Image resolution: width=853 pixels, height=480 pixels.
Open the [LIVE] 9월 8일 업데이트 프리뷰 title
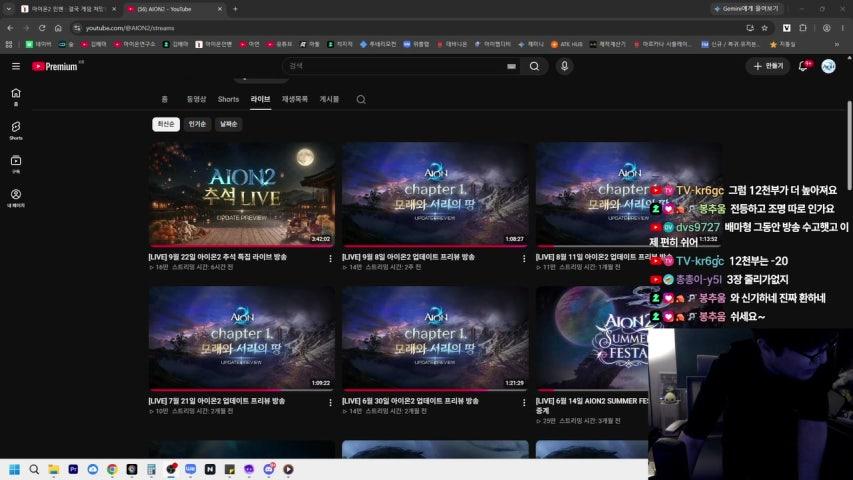click(409, 257)
